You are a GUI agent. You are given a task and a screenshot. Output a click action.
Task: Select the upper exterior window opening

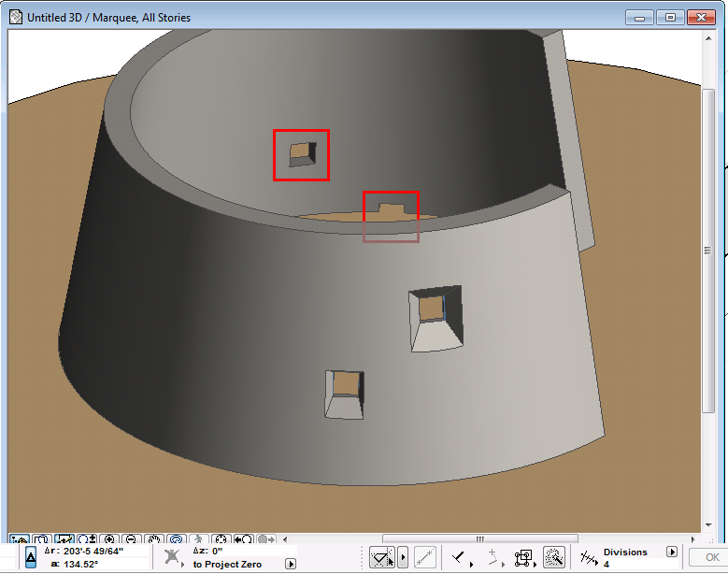tap(435, 319)
